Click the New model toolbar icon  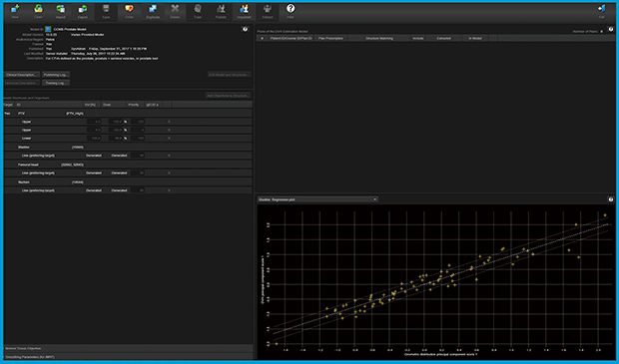pyautogui.click(x=15, y=11)
